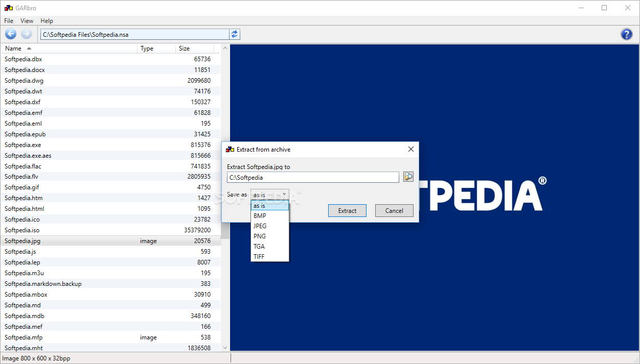
Task: Collapse the Save as format combo box
Action: (270, 195)
